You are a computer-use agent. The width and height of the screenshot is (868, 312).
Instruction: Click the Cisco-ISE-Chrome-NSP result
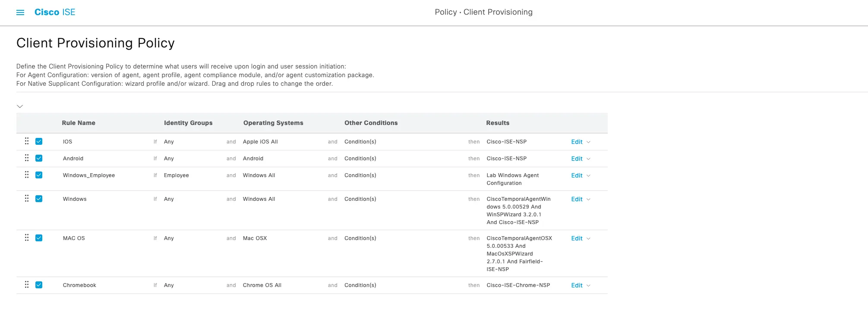click(x=518, y=285)
